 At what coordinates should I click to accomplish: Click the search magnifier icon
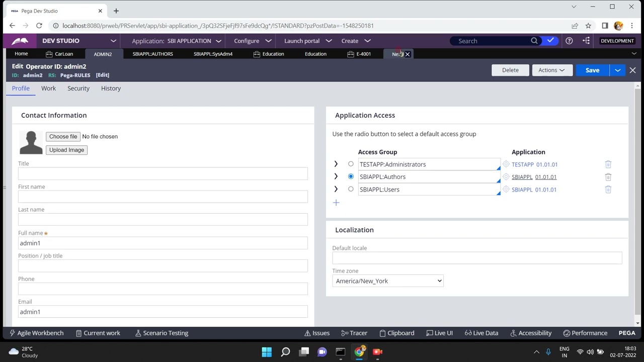[x=534, y=41]
